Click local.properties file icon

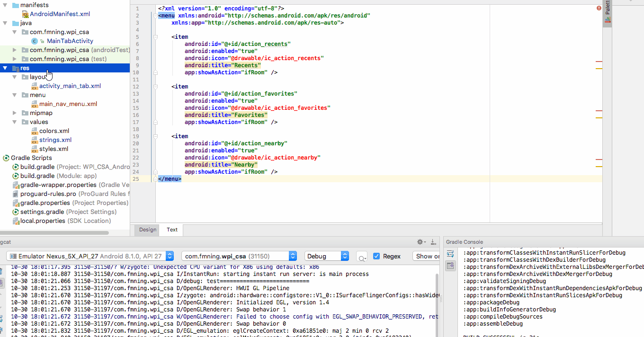click(x=16, y=221)
